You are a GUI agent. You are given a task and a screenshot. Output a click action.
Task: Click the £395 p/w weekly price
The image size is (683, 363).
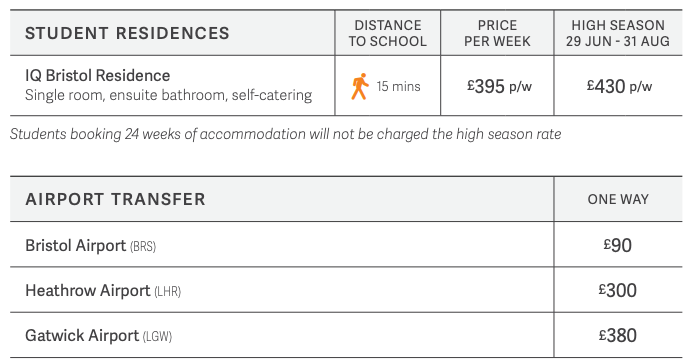pyautogui.click(x=499, y=86)
